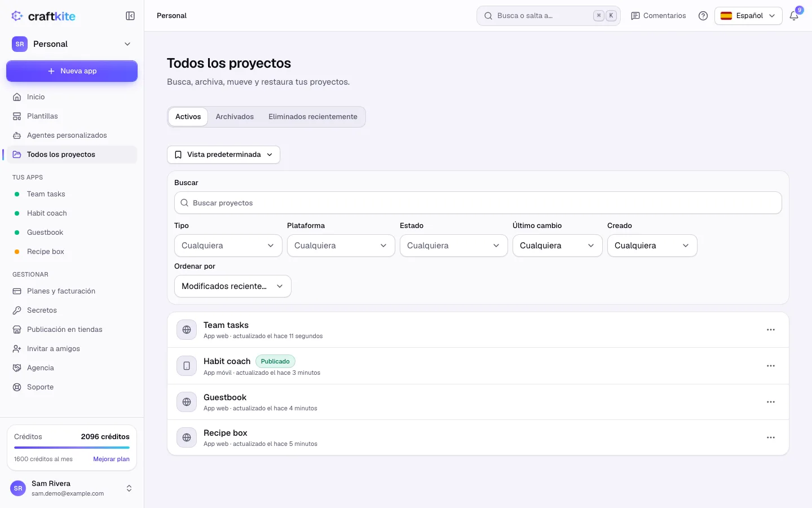This screenshot has height=508, width=812.
Task: Open notifications bell icon
Action: [x=794, y=16]
